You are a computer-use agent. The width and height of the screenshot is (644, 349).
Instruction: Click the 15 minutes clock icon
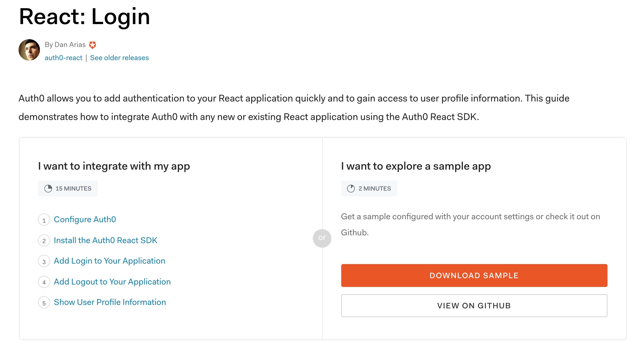(x=48, y=188)
